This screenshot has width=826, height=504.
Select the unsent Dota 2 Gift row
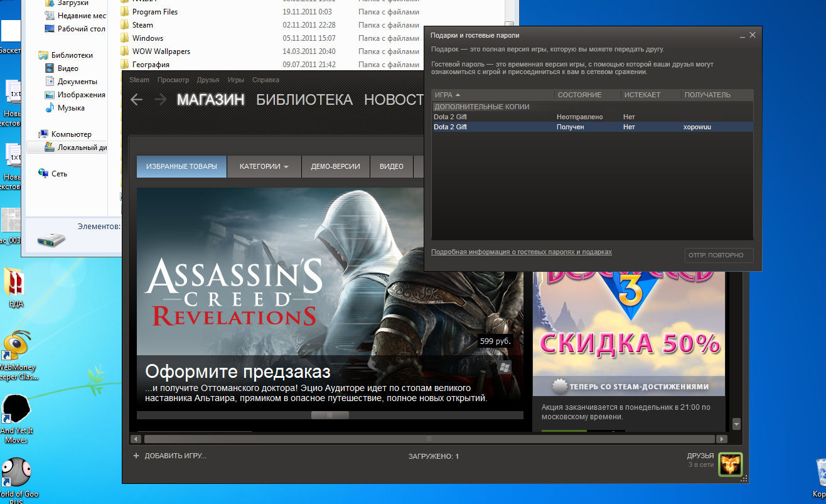click(x=593, y=117)
